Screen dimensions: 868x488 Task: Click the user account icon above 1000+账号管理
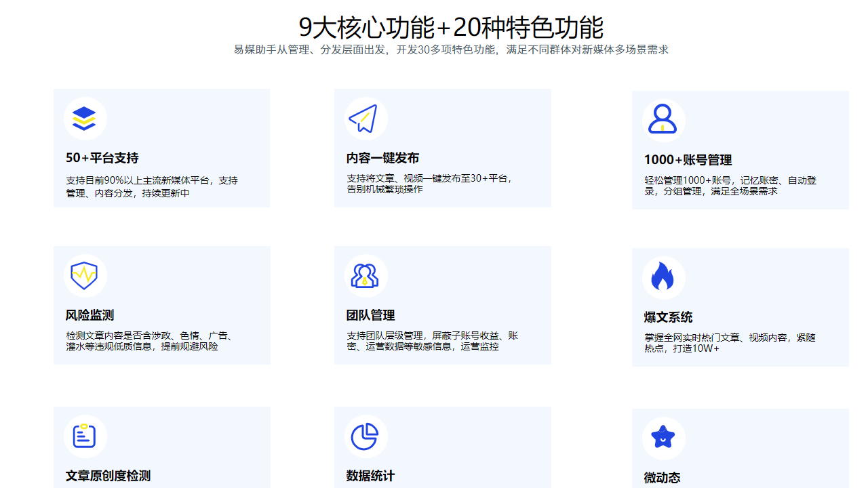click(664, 119)
